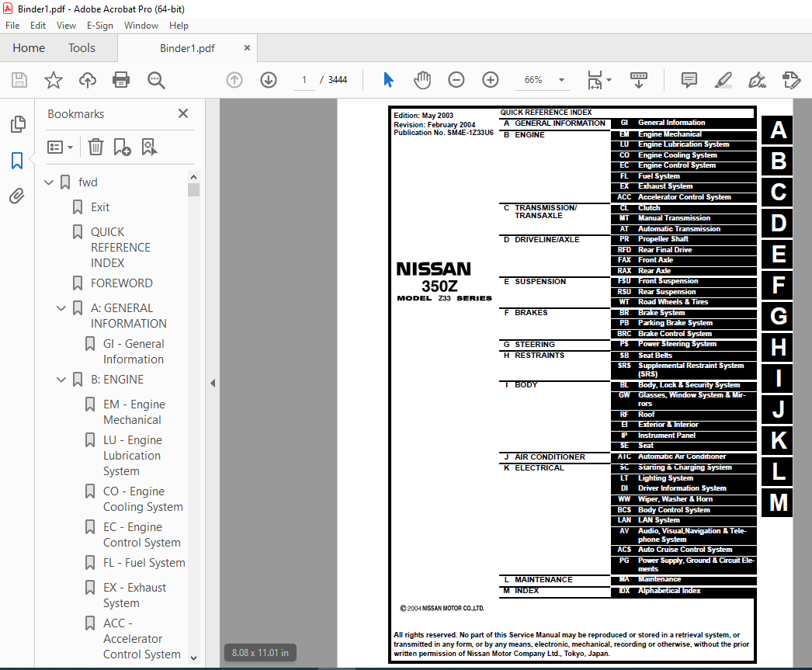Open bookmark options dropdown menu
This screenshot has width=812, height=670.
[x=60, y=147]
